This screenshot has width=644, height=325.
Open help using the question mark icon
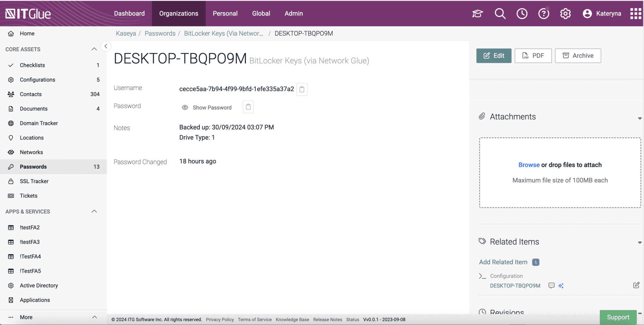tap(543, 13)
